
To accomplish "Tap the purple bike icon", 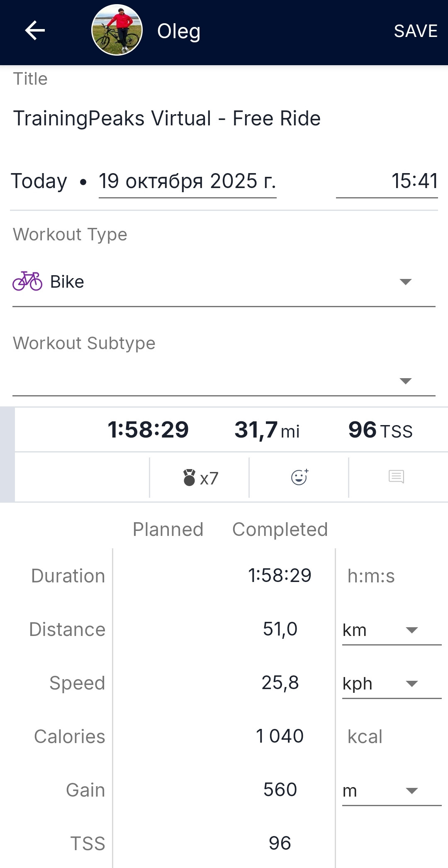I will point(27,281).
